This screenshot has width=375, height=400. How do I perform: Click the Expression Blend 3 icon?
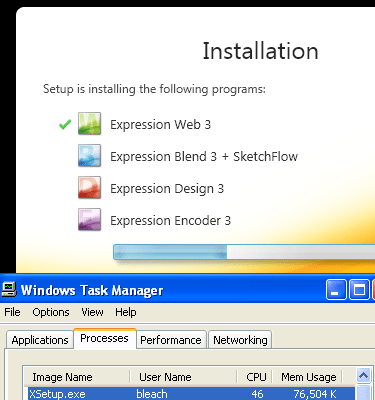89,156
